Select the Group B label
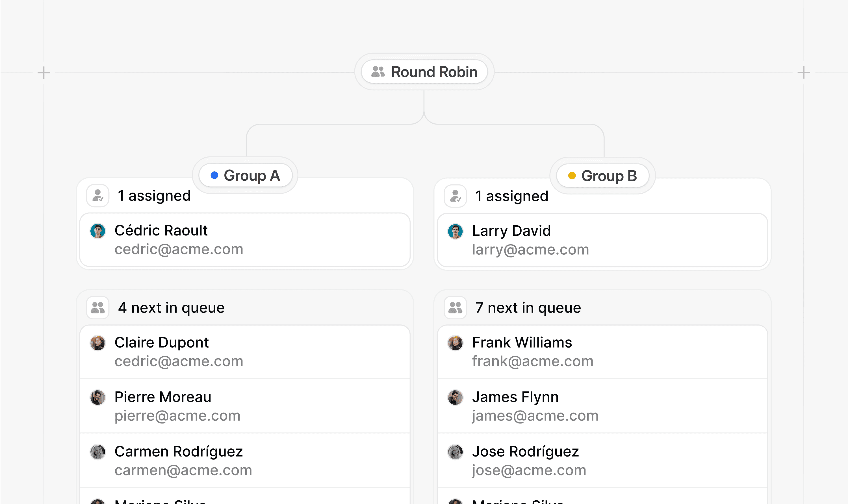This screenshot has height=504, width=848. (609, 176)
